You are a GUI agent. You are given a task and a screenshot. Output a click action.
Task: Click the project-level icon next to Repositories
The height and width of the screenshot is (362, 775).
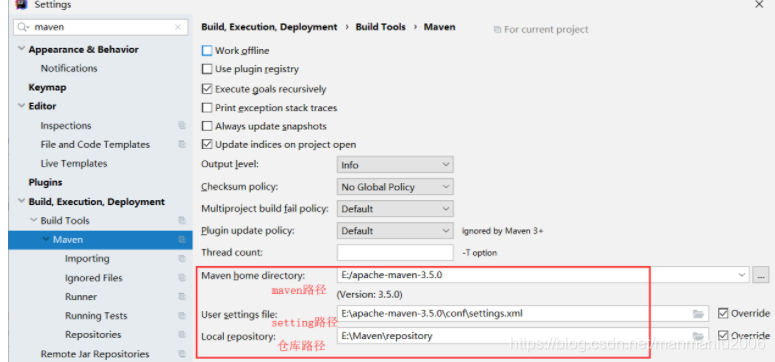pos(182,335)
